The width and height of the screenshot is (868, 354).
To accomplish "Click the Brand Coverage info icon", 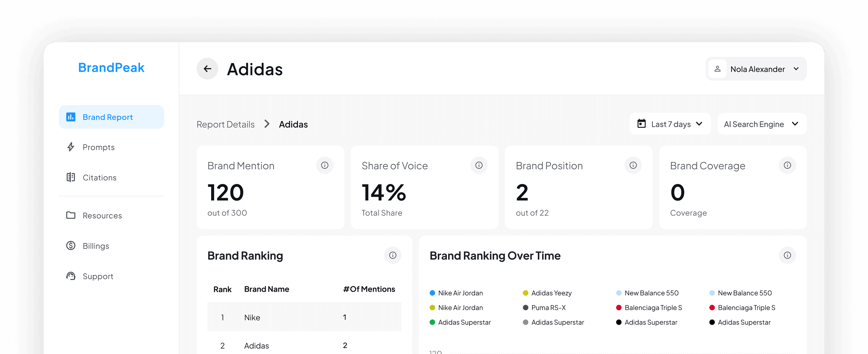I will click(787, 165).
